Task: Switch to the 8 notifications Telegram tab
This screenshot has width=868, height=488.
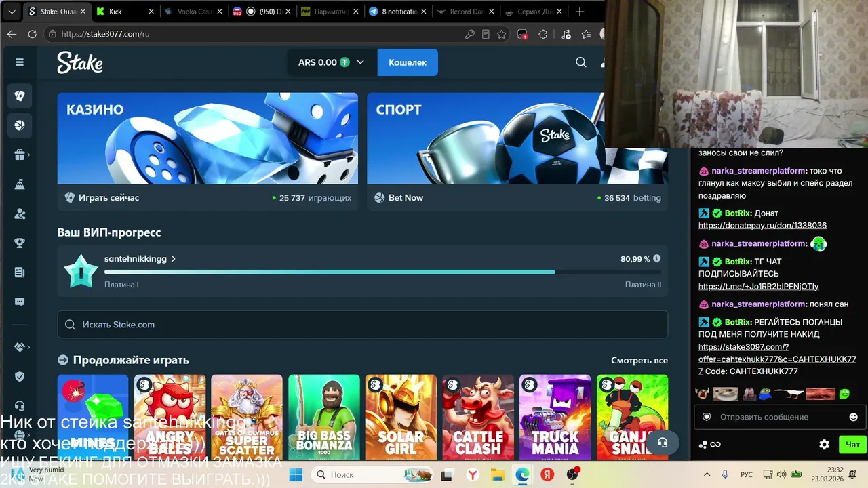Action: pyautogui.click(x=399, y=12)
